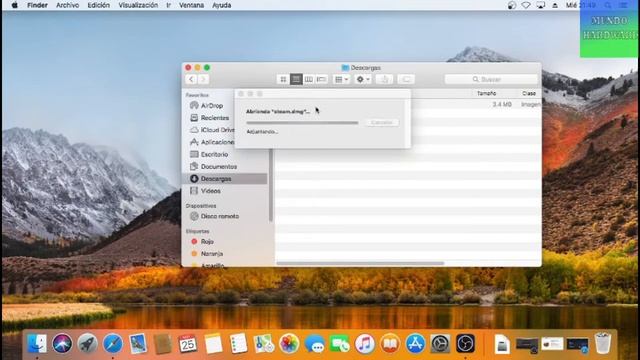
Task: Open the Finder menu
Action: click(x=37, y=5)
